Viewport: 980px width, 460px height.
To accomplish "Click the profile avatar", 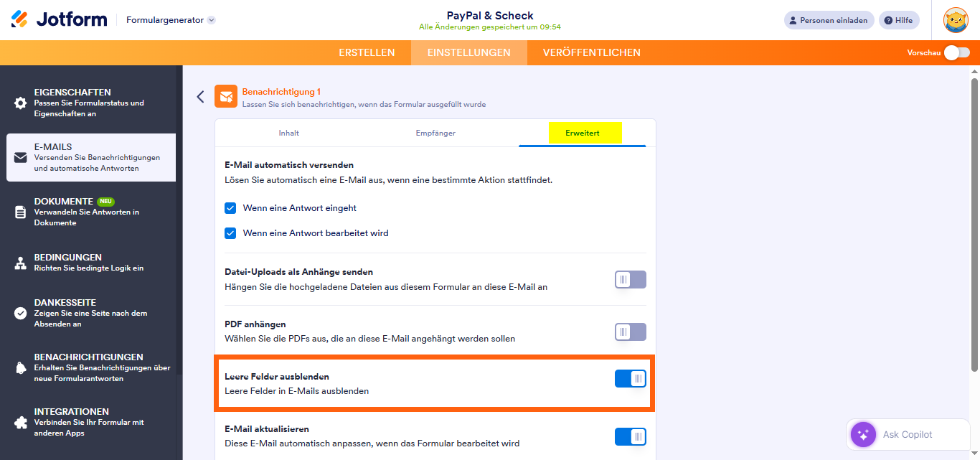I will click(x=956, y=20).
